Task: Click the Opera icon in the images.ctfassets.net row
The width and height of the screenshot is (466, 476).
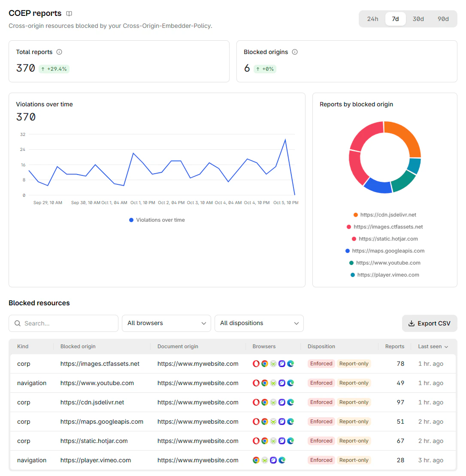Action: coord(256,364)
